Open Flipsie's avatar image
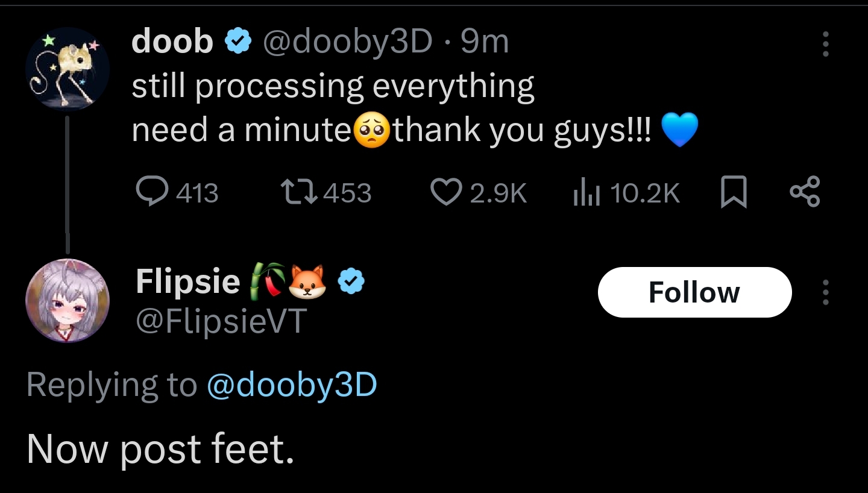 pyautogui.click(x=67, y=300)
